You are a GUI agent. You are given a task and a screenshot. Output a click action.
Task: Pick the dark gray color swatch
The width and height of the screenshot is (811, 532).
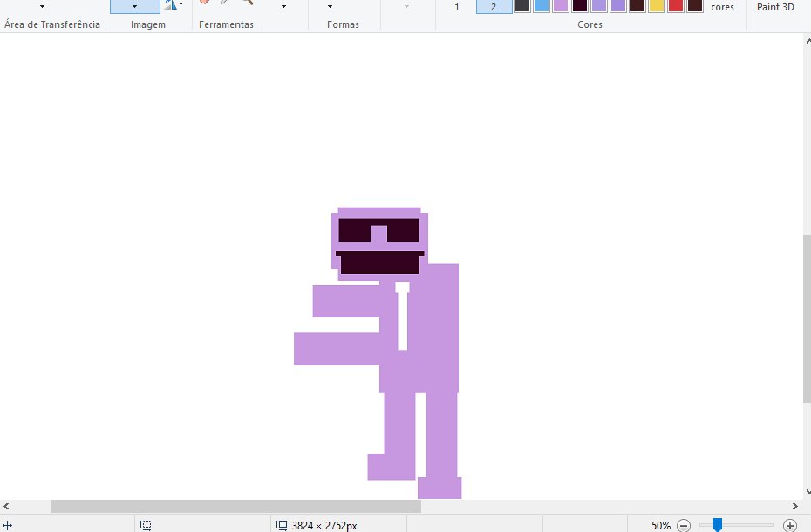522,6
